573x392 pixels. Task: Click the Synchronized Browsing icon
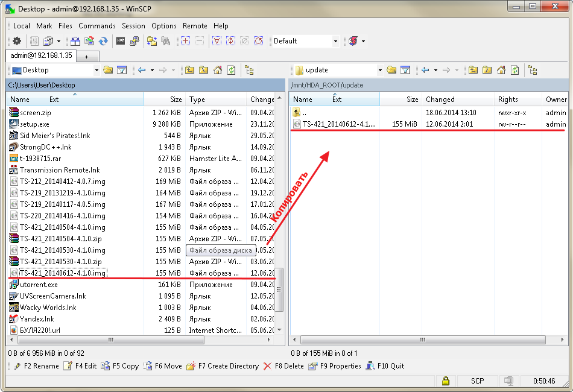[x=152, y=41]
